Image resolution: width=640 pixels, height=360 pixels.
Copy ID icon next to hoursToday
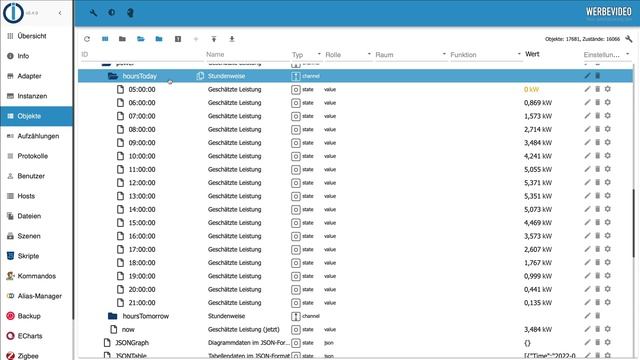point(200,76)
